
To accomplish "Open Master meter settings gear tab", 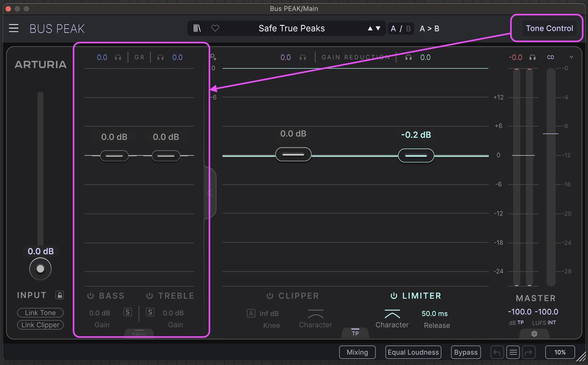I will point(534,334).
